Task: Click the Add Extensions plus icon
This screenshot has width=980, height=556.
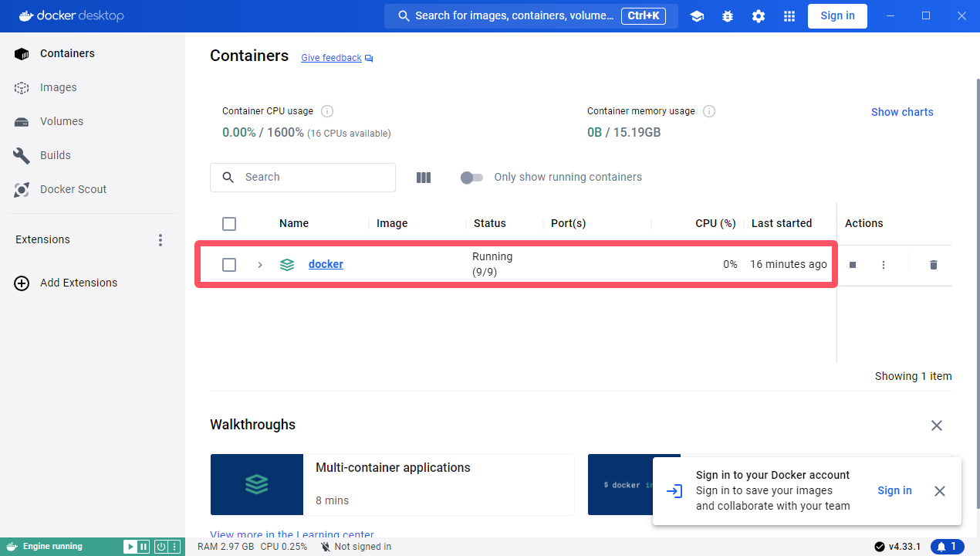Action: point(22,283)
